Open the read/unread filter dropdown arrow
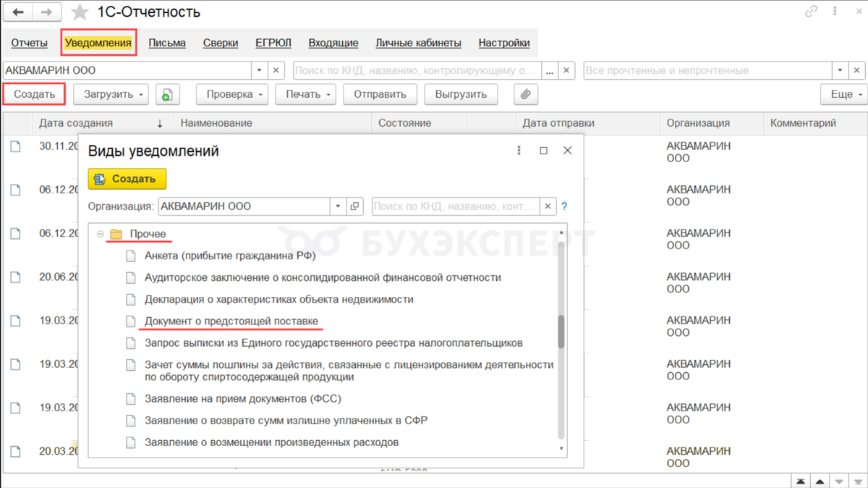The width and height of the screenshot is (868, 488). (841, 71)
